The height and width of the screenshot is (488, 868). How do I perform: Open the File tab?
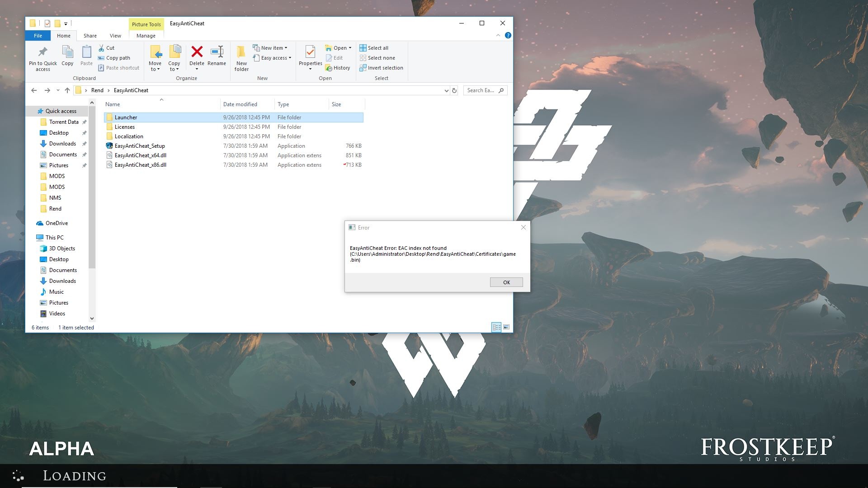tap(38, 36)
